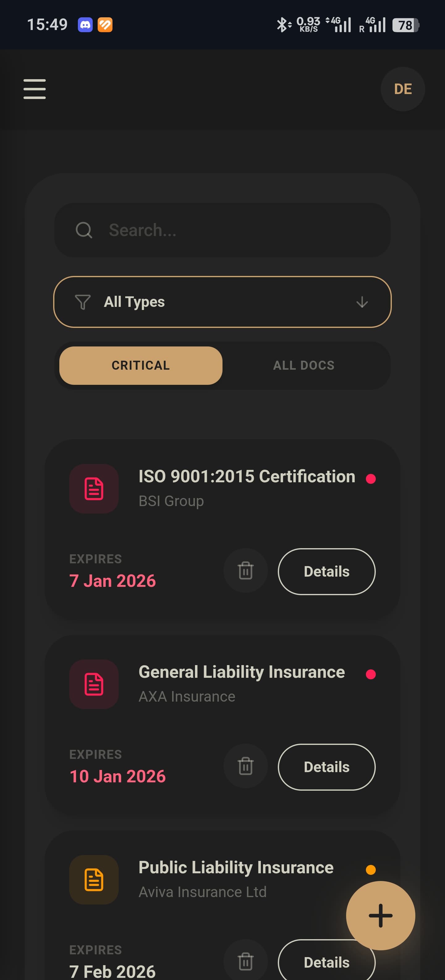Delete the ISO 9001:2015 Certification document

click(245, 571)
